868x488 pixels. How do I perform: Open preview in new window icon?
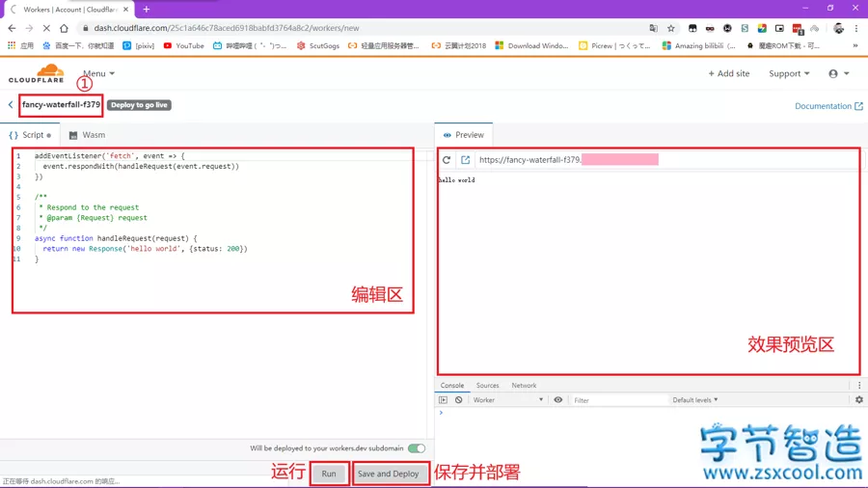coord(465,160)
